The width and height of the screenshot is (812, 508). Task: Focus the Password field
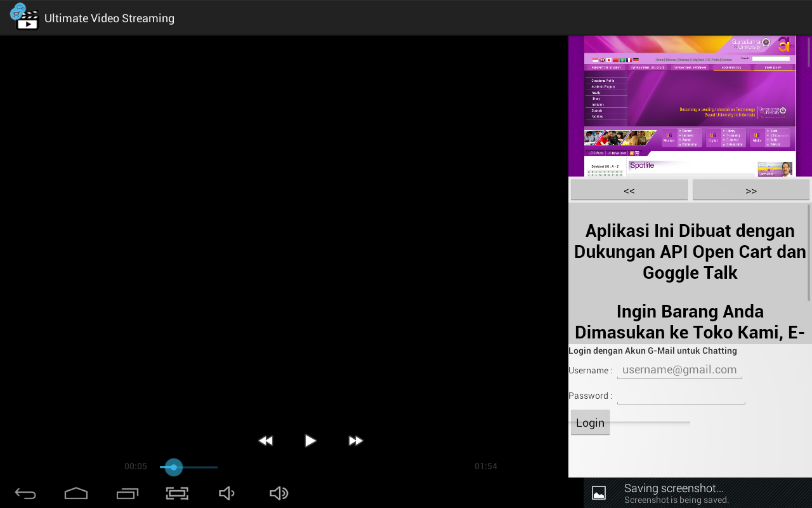coord(681,396)
